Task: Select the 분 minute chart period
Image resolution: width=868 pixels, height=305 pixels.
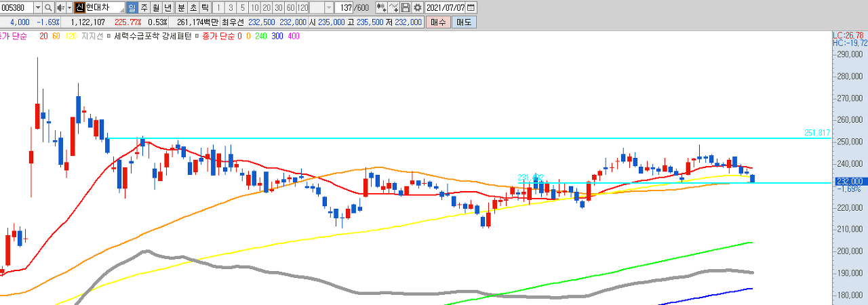Action: tap(182, 7)
